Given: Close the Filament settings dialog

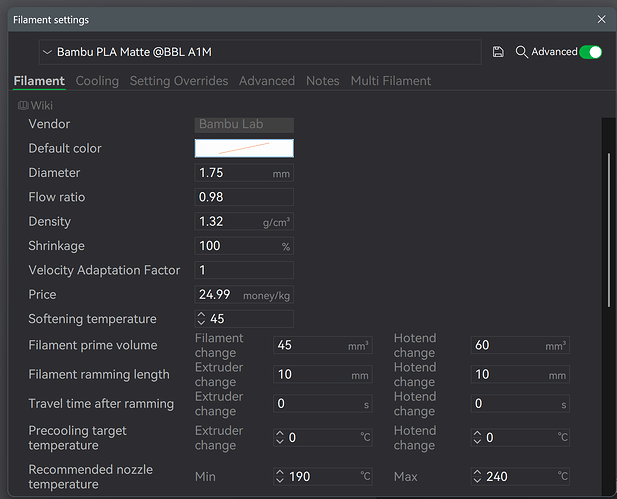Looking at the screenshot, I should click(x=601, y=19).
